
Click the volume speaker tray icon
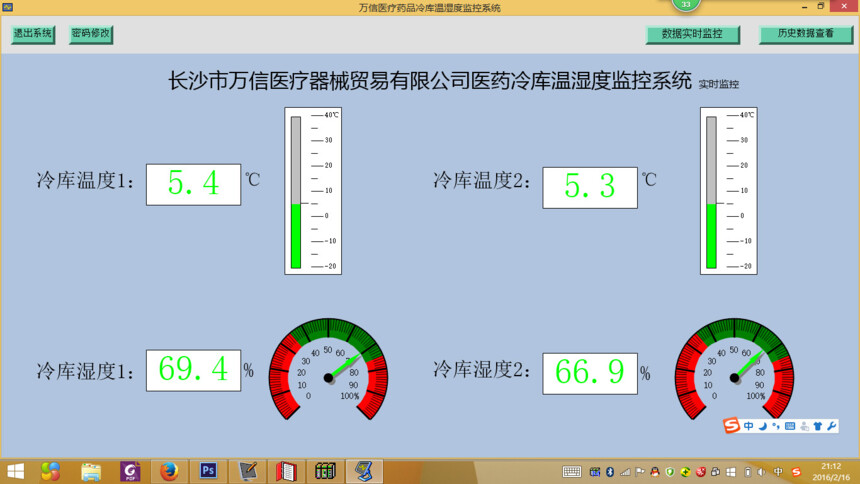761,472
